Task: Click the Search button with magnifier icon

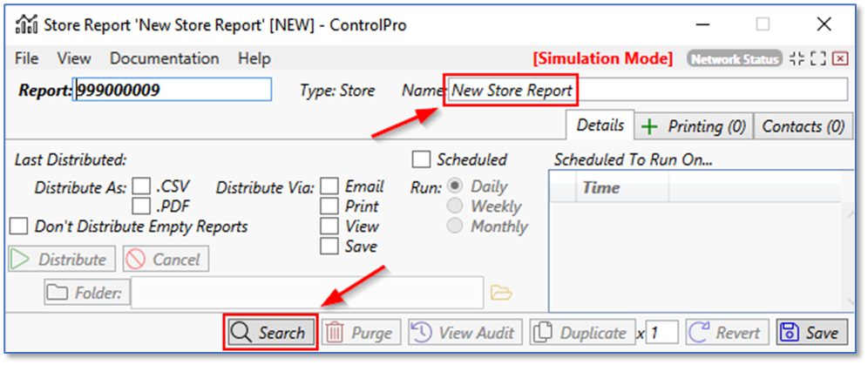Action: tap(269, 333)
